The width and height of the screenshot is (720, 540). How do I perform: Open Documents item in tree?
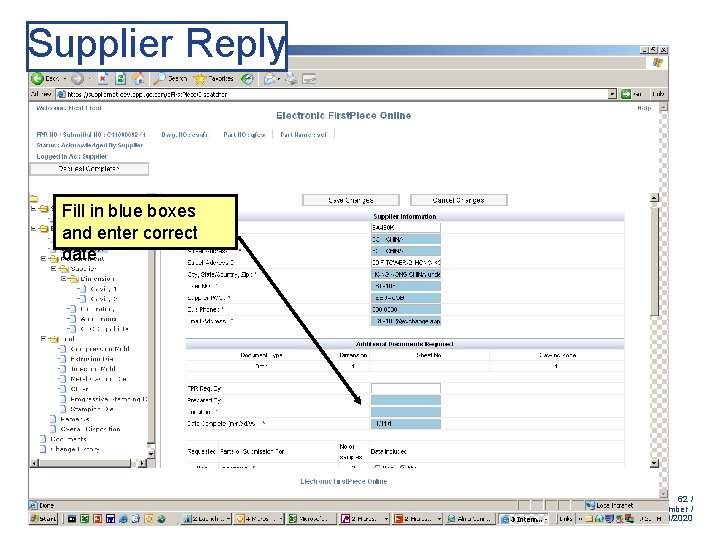(68, 439)
